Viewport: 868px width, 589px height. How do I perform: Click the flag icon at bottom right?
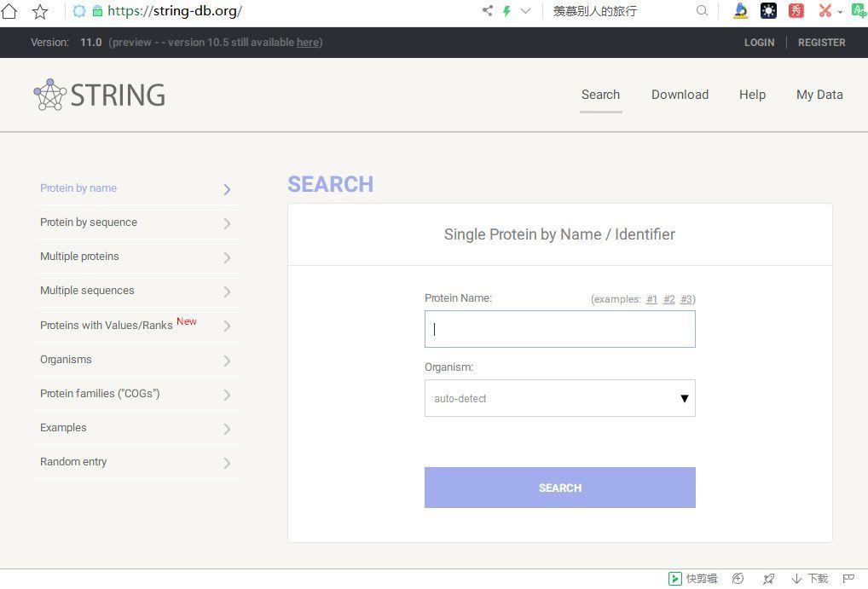(x=849, y=578)
